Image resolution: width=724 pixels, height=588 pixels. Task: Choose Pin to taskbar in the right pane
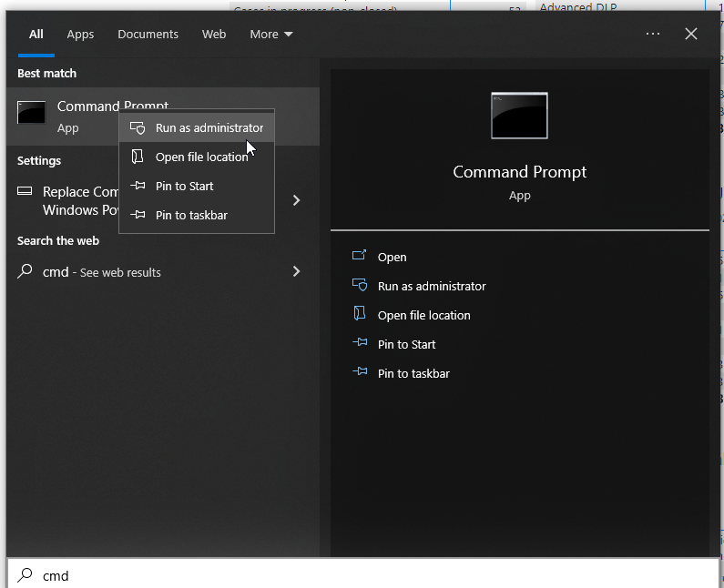tap(413, 373)
